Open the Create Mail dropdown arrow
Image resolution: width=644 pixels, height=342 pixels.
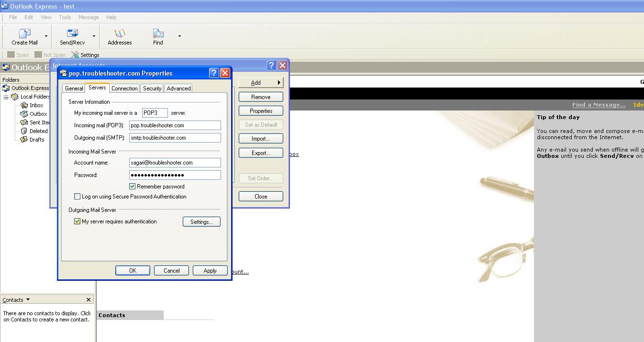46,36
